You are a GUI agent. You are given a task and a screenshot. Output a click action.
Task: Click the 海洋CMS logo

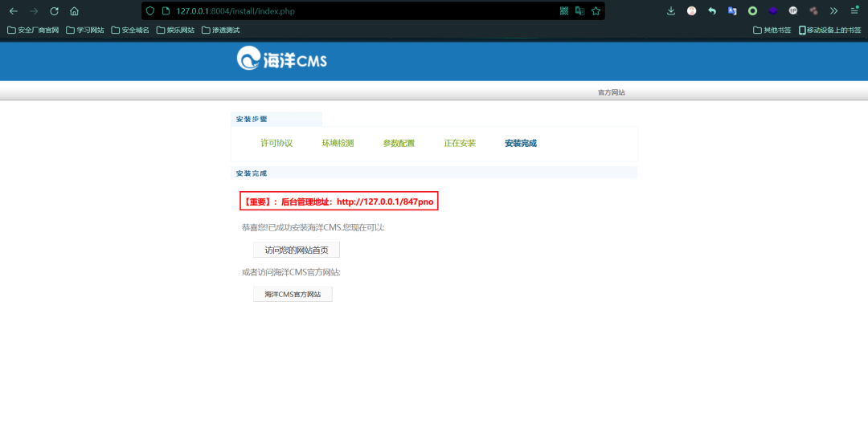pos(282,59)
